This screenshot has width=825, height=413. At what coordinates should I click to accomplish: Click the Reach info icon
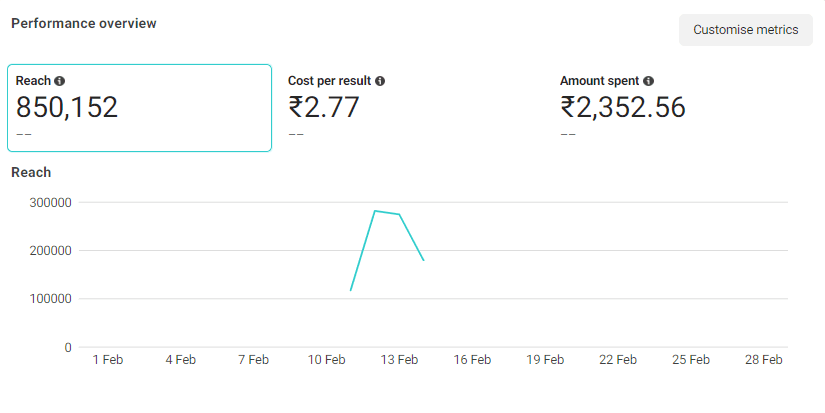(59, 81)
